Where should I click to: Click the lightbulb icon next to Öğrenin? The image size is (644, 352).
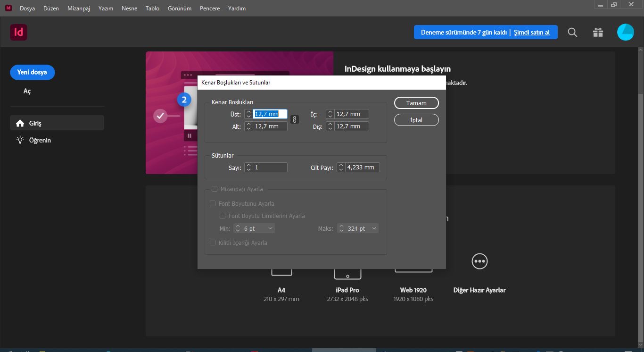click(x=20, y=140)
